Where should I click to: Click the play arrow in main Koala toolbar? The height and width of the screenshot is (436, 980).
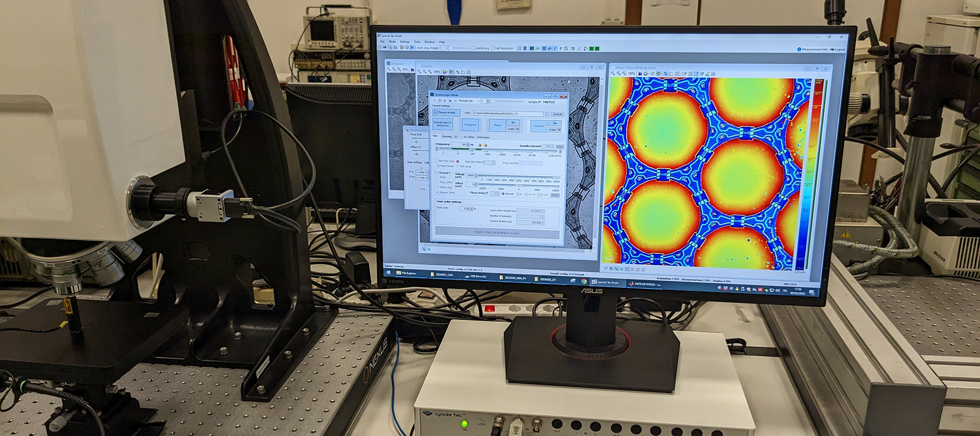[x=412, y=48]
